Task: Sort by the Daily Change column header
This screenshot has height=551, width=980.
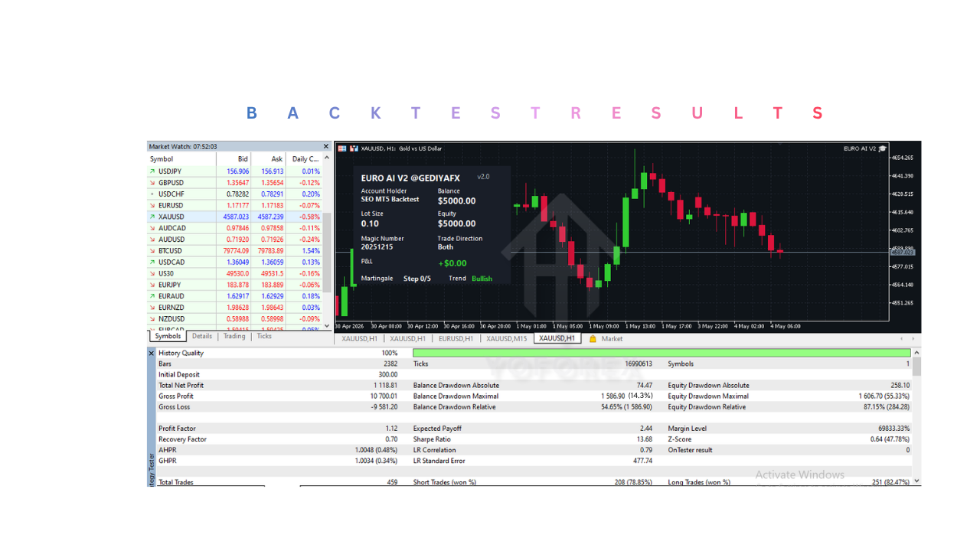Action: click(304, 159)
